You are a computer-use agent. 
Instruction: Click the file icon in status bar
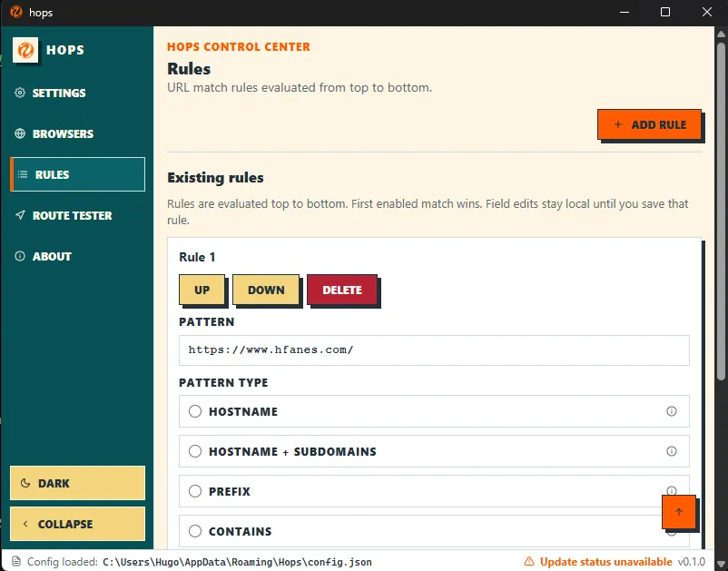(x=15, y=561)
